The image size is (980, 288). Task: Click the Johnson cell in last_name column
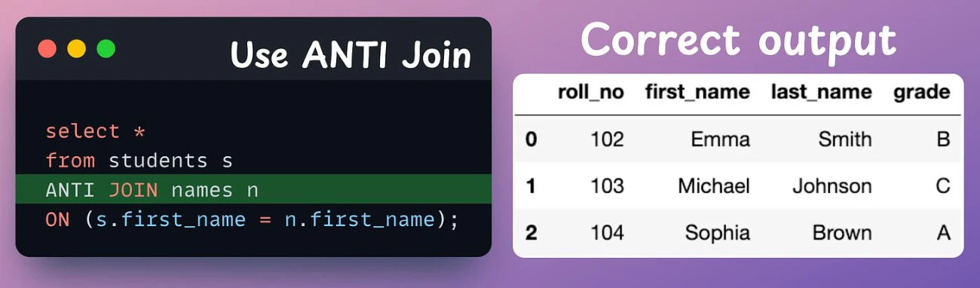pos(832,186)
